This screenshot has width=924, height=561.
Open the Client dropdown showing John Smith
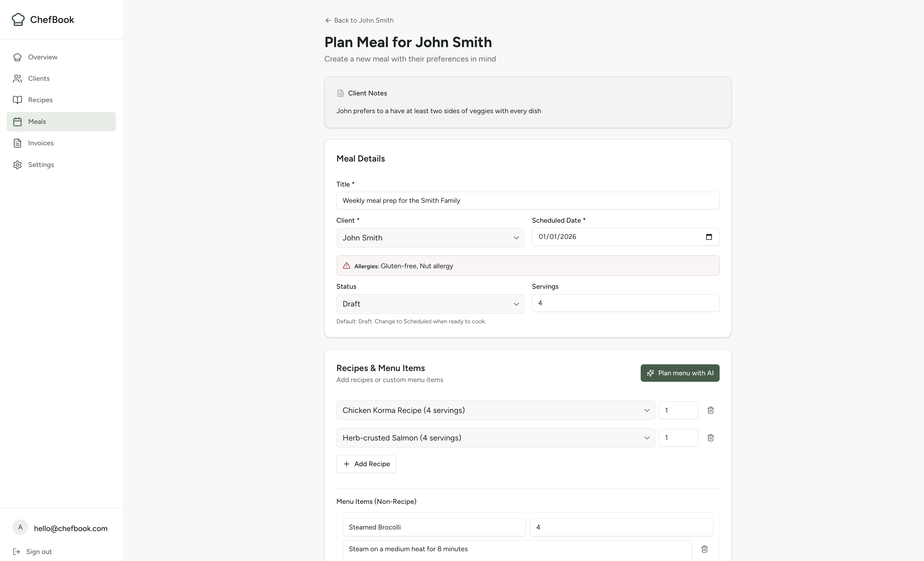coord(430,237)
